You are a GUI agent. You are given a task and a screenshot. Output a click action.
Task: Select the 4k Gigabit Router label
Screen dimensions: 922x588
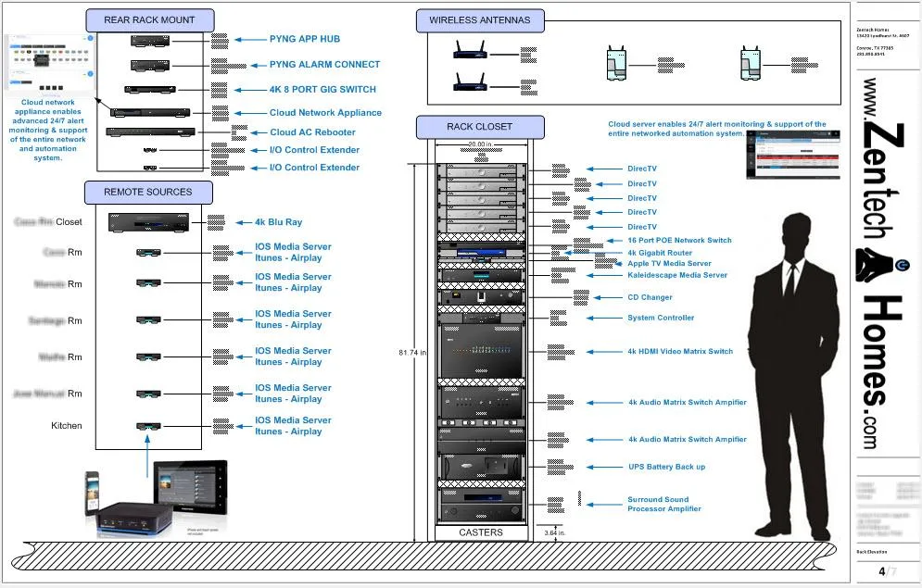click(659, 253)
